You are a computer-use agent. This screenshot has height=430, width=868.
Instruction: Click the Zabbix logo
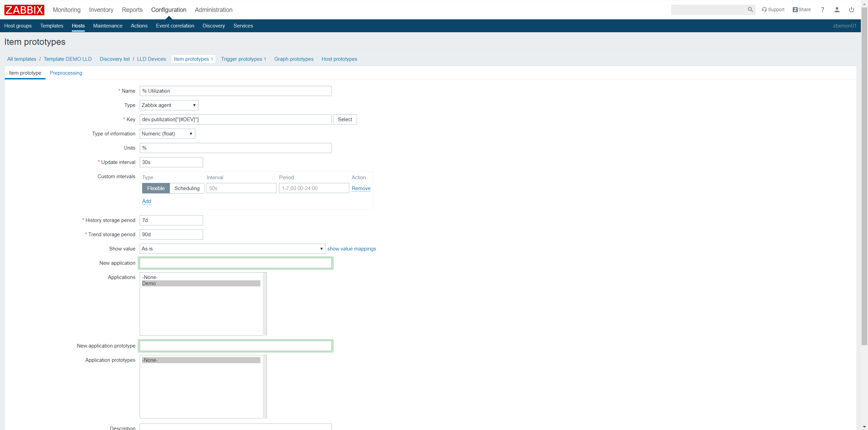[x=24, y=10]
